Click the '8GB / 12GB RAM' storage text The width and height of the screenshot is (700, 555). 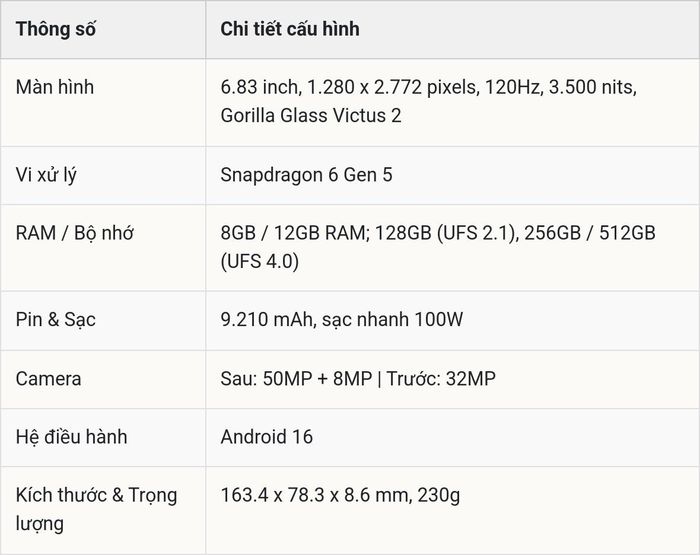pyautogui.click(x=295, y=233)
